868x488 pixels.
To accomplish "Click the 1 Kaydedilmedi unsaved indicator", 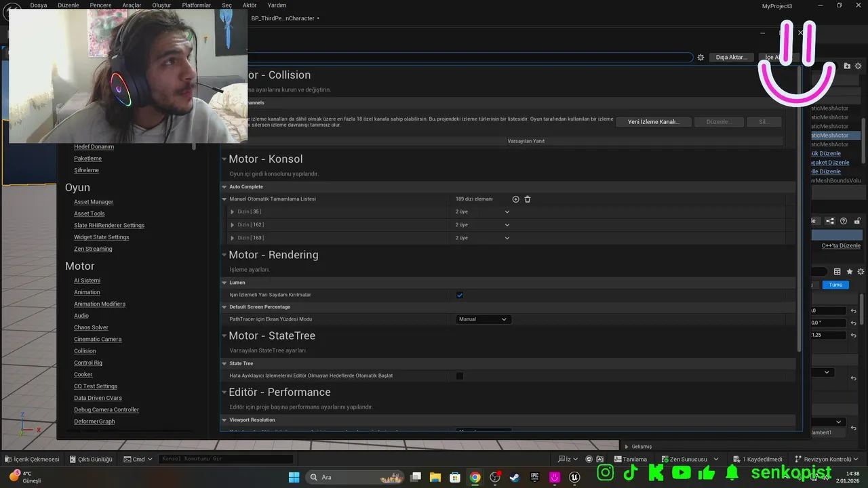I will click(x=757, y=459).
